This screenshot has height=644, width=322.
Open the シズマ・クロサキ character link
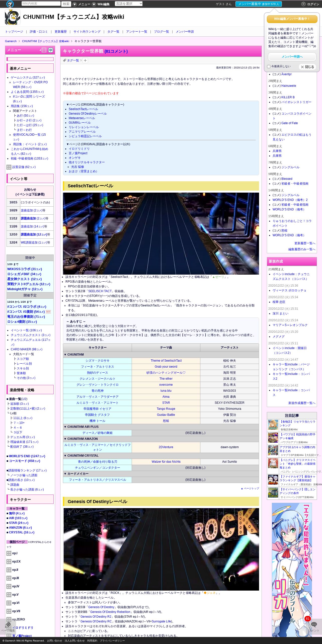pyautogui.click(x=97, y=361)
